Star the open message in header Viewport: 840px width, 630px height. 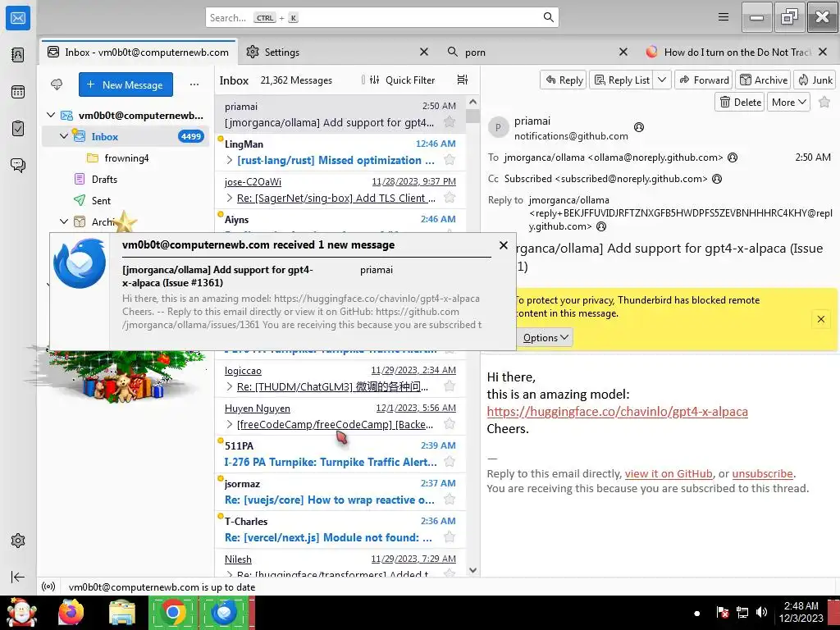point(824,102)
